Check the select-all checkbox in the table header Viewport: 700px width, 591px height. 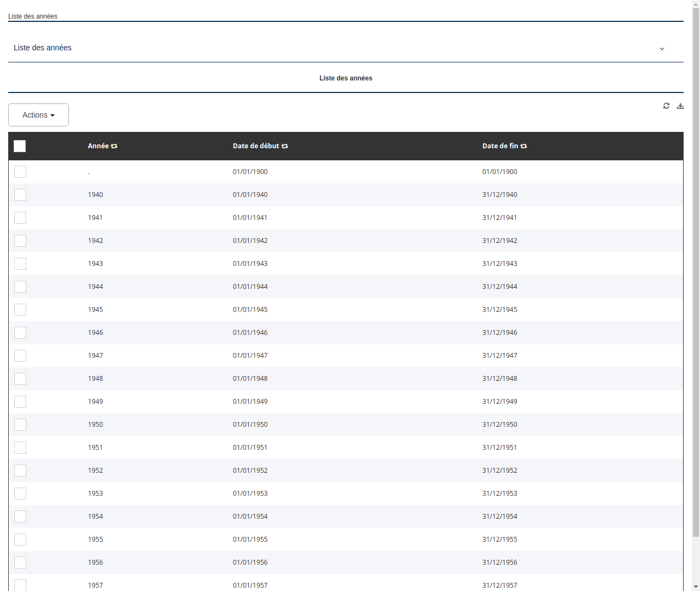tap(20, 146)
